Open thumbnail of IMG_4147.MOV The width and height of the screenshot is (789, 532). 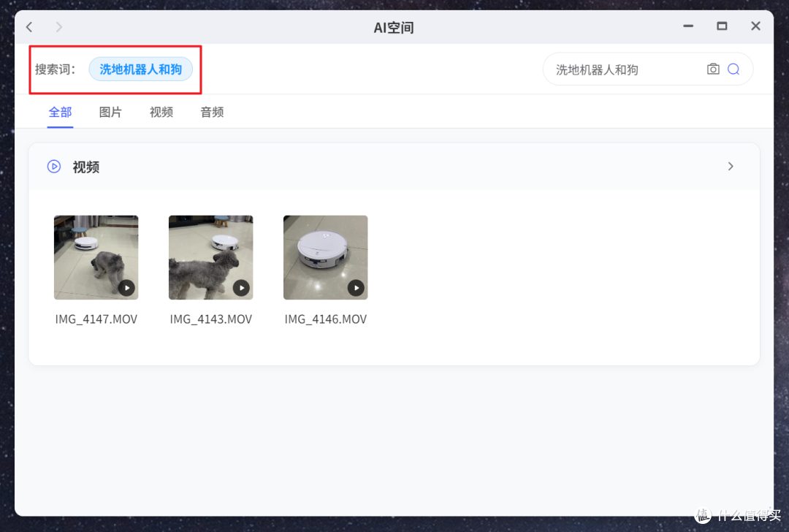96,257
